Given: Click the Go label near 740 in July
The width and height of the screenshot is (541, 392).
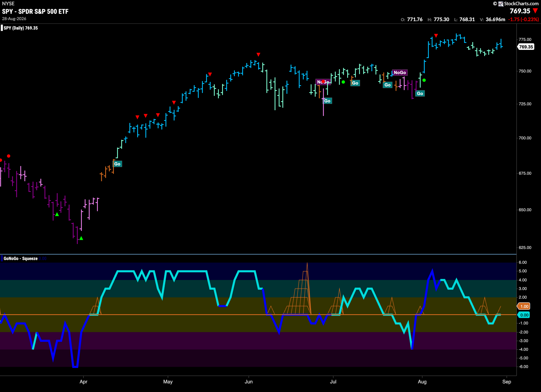Looking at the screenshot, I should [355, 83].
